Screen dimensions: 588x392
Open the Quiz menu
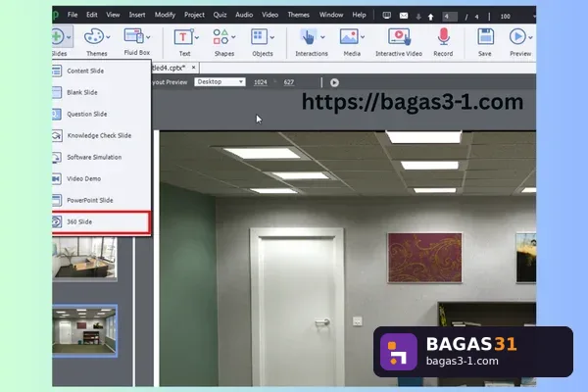(220, 15)
